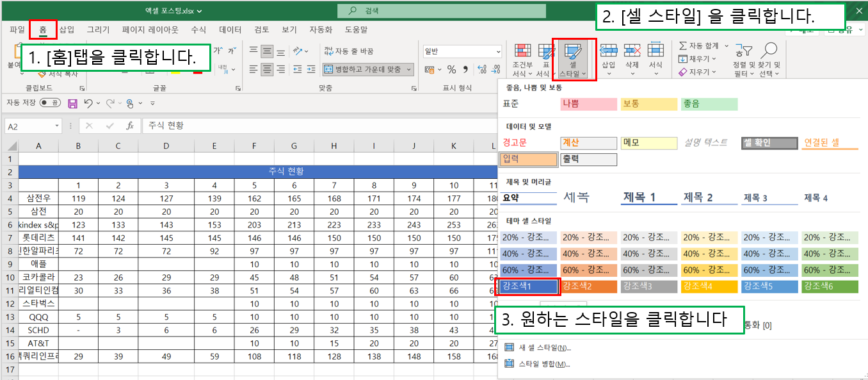Click Merge Styles (스타일 병합)

tap(537, 364)
